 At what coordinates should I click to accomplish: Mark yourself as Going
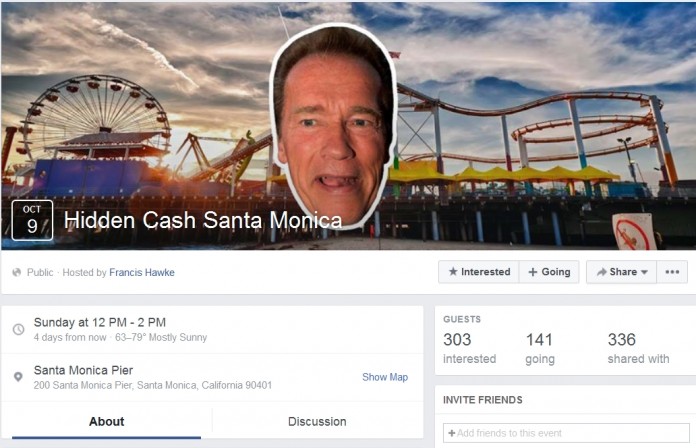tap(549, 272)
